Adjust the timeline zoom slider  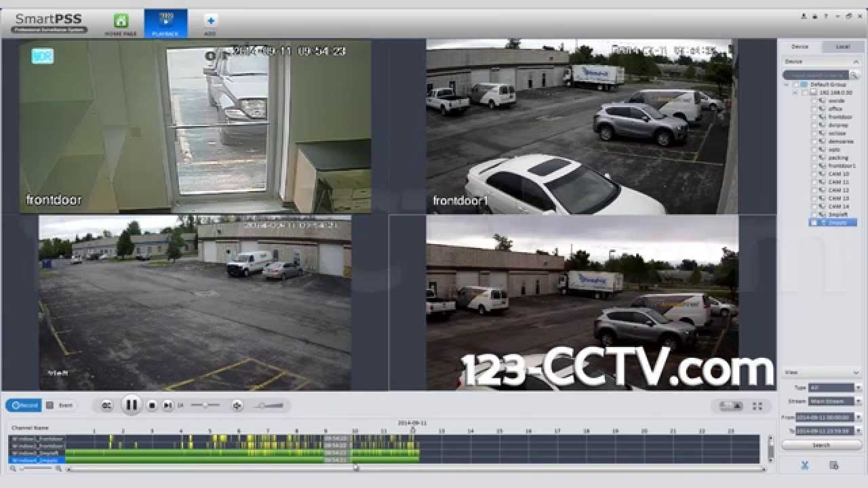click(x=37, y=468)
